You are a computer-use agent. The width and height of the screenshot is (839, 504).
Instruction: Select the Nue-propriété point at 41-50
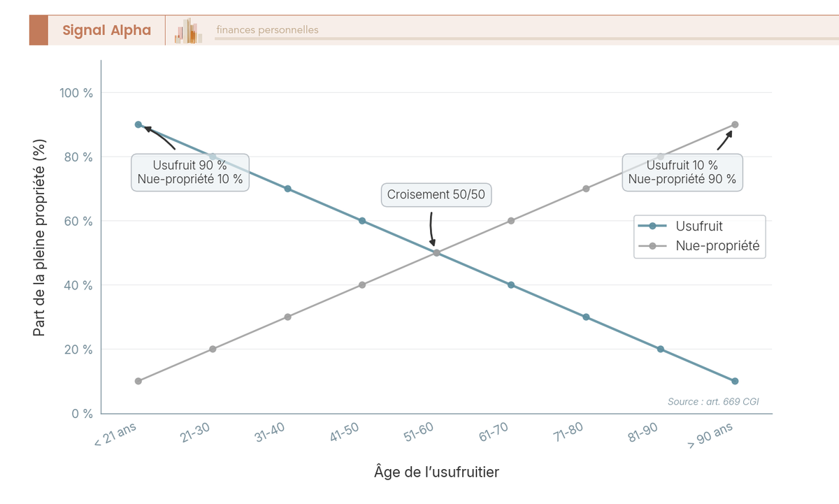pyautogui.click(x=362, y=285)
